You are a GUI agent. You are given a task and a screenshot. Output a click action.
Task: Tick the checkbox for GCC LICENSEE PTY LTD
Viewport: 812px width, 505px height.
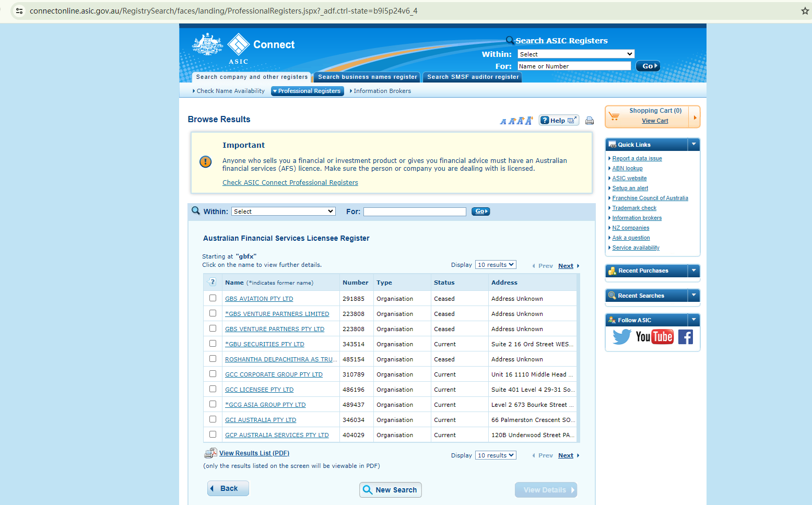coord(213,389)
